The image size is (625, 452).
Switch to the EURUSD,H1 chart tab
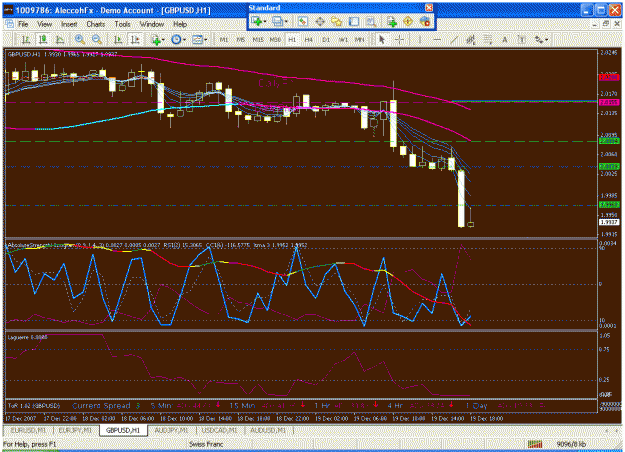point(28,430)
